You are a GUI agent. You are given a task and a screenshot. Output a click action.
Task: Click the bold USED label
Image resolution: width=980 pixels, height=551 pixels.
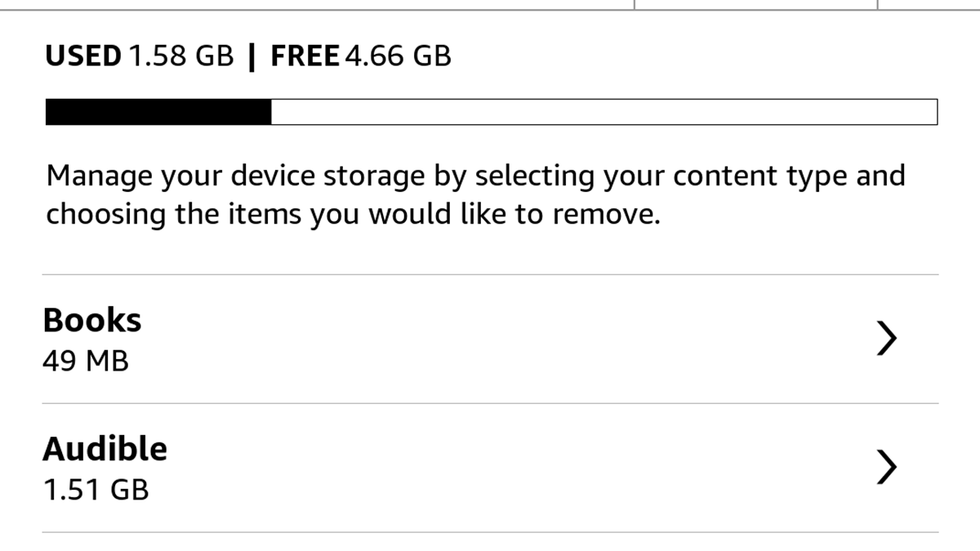point(82,56)
